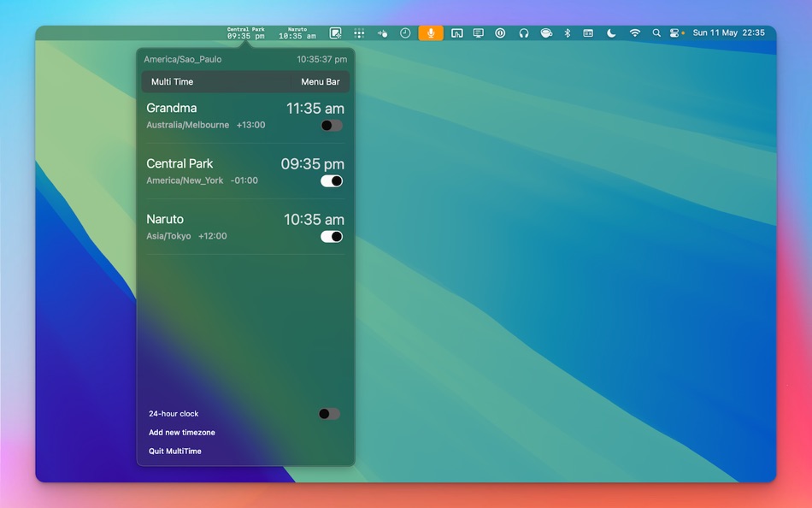Open the 1Password circle icon
This screenshot has width=812, height=508.
[x=500, y=33]
